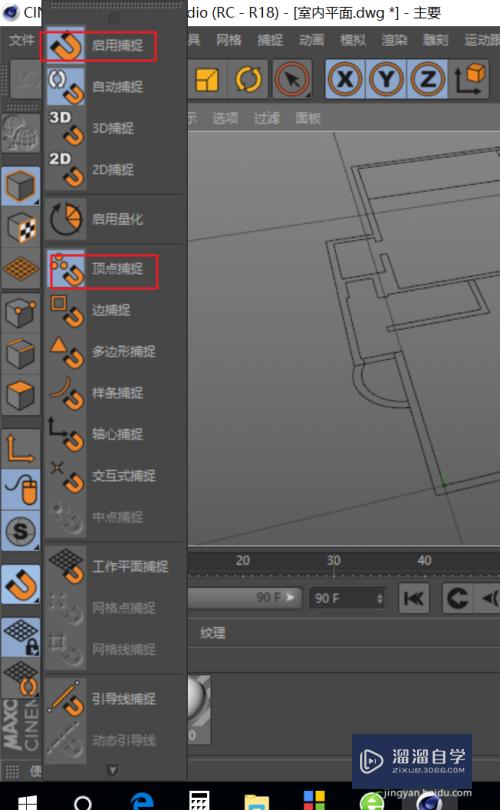Viewport: 500px width, 810px height.
Task: Open Calculator from taskbar
Action: click(199, 801)
